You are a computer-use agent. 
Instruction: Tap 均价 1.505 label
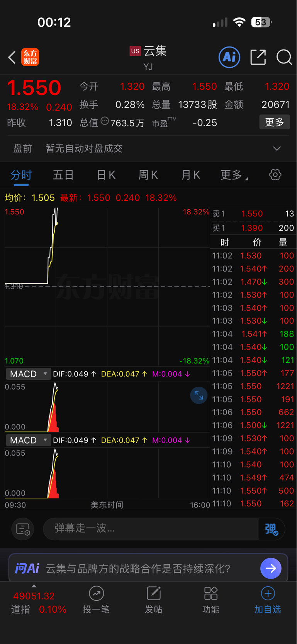tap(29, 198)
